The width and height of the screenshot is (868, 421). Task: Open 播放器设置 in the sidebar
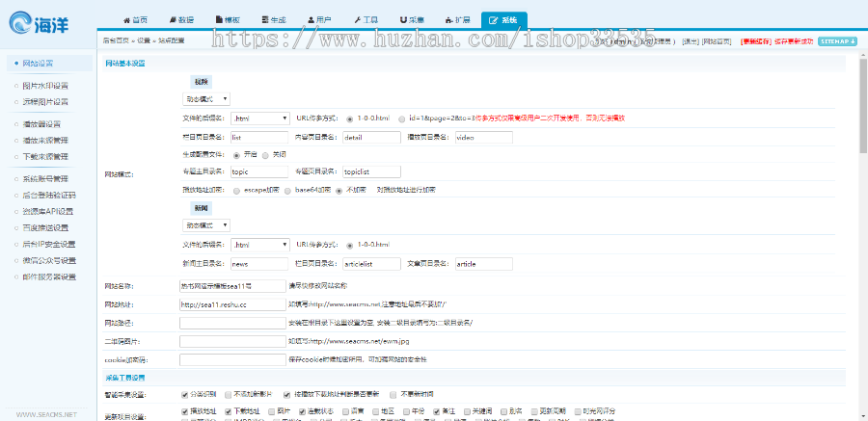tap(41, 124)
